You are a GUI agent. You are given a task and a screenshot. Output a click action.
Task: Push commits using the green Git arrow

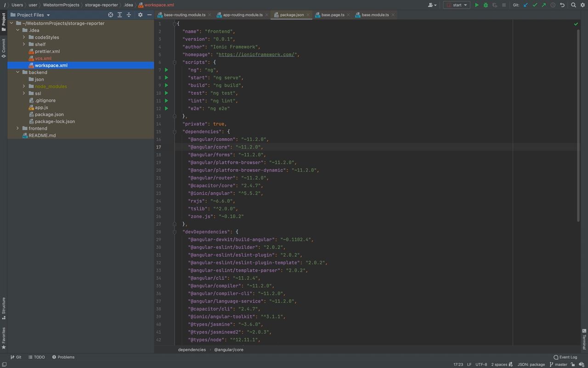click(544, 5)
